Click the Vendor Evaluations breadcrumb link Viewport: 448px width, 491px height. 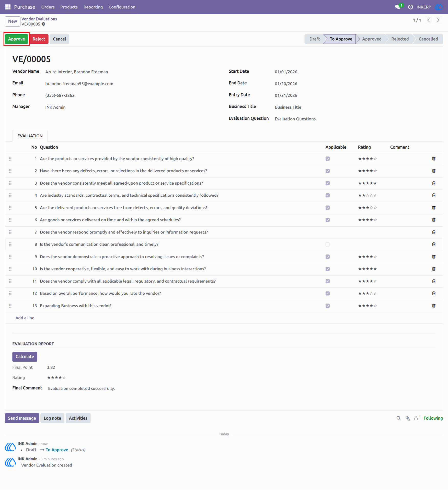click(x=39, y=19)
